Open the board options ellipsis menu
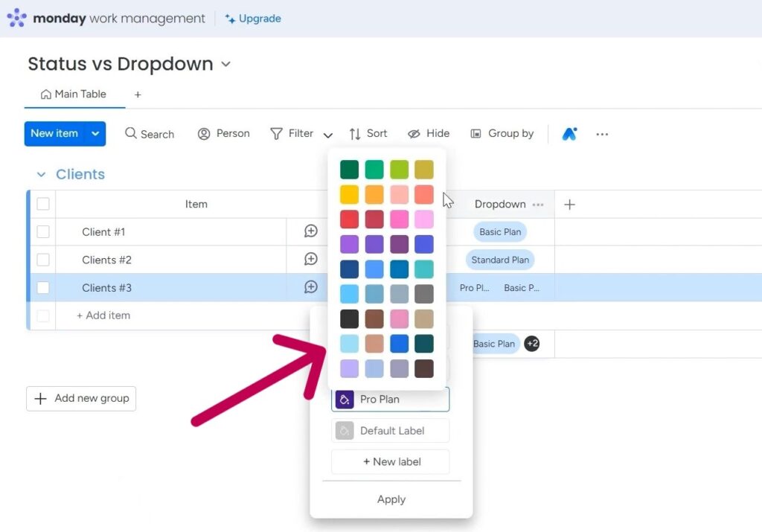Screen dimensions: 762x532 [x=602, y=134]
